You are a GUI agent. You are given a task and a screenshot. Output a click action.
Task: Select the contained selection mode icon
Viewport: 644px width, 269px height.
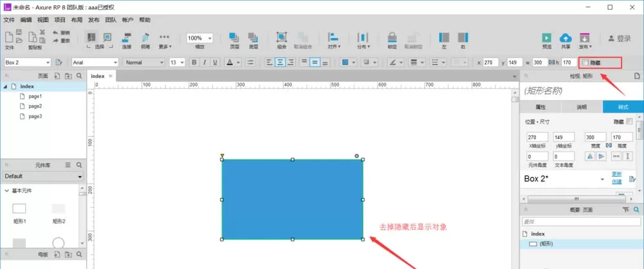coord(107,37)
